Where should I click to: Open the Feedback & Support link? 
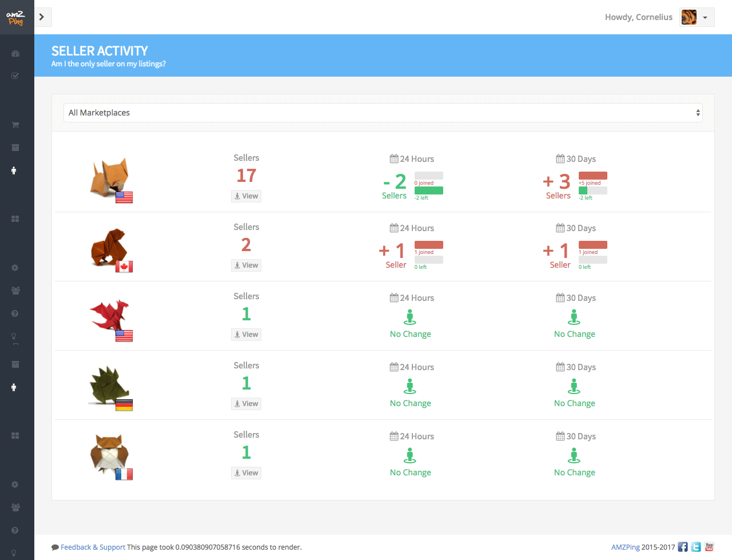93,547
